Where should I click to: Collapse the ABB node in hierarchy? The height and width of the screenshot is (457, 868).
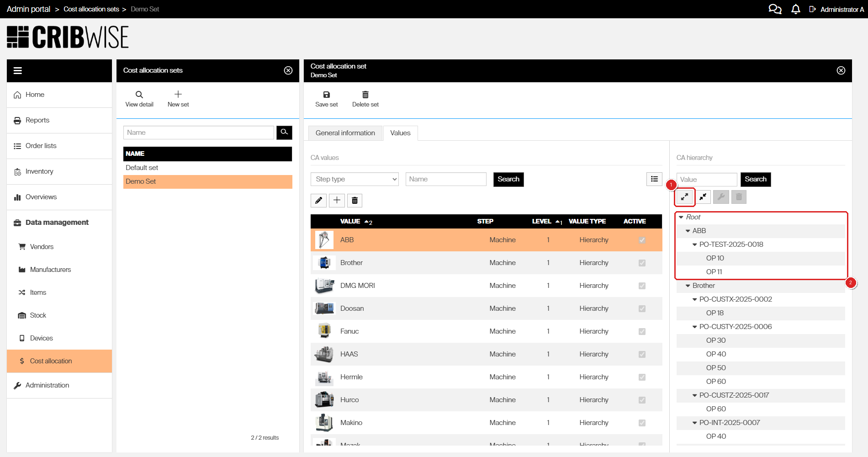[x=688, y=231]
